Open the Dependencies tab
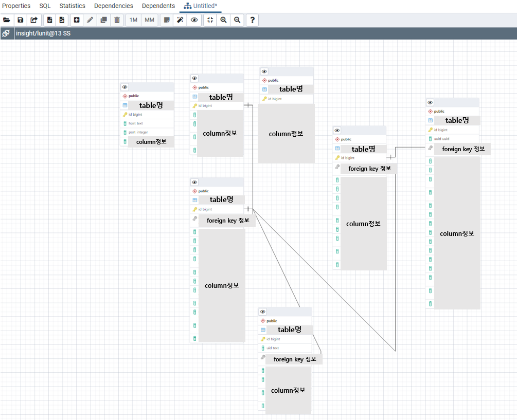Viewport: 517px width, 420px height. click(113, 6)
